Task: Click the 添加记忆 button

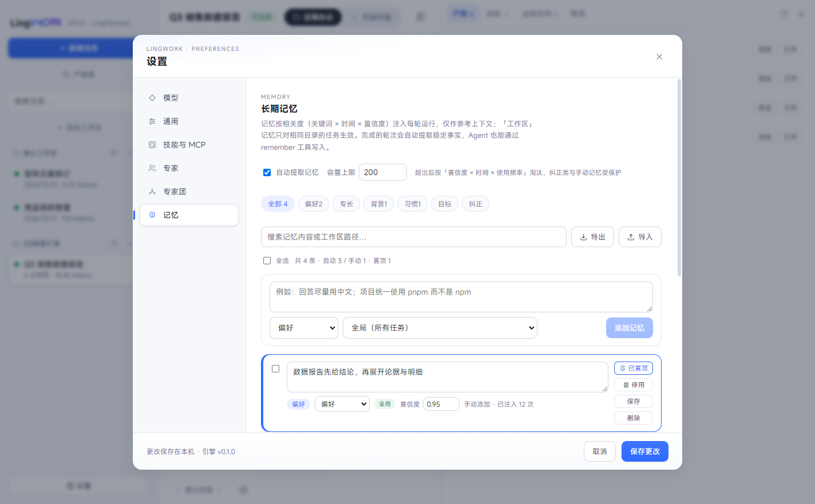Action: coord(630,328)
